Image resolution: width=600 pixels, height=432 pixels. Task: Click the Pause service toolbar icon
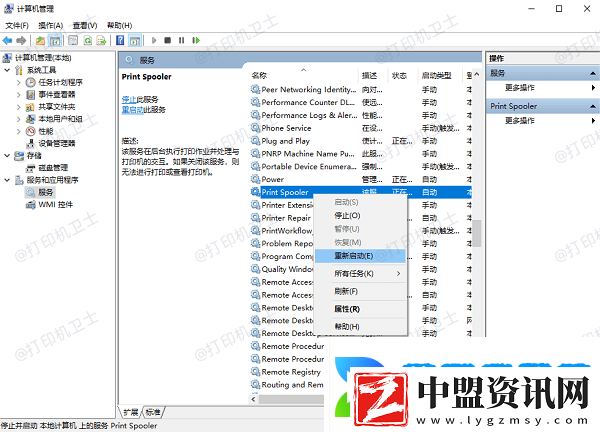[x=182, y=40]
